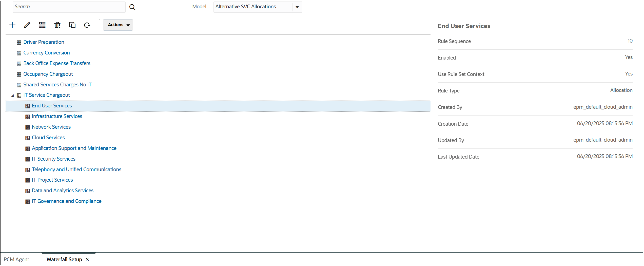Open the Actions menu
Image resolution: width=644 pixels, height=266 pixels.
(118, 25)
